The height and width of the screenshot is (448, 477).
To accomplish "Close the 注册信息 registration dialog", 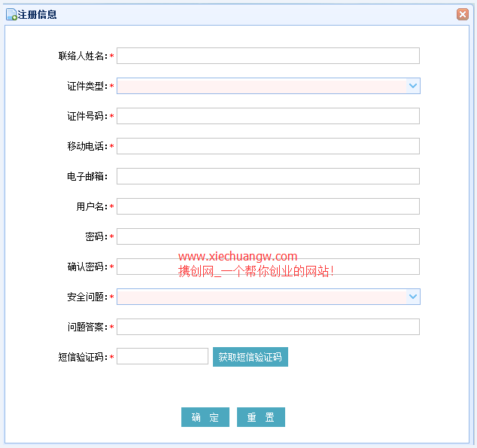I will [x=463, y=14].
